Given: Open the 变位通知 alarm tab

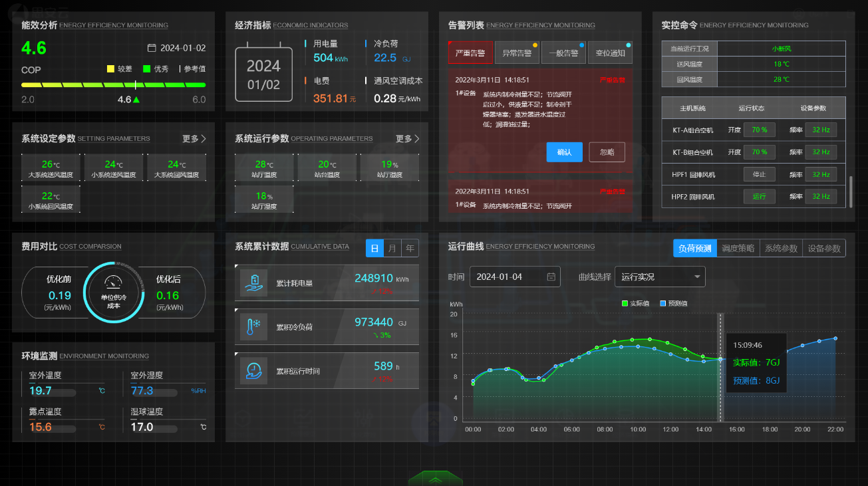Looking at the screenshot, I should [610, 53].
